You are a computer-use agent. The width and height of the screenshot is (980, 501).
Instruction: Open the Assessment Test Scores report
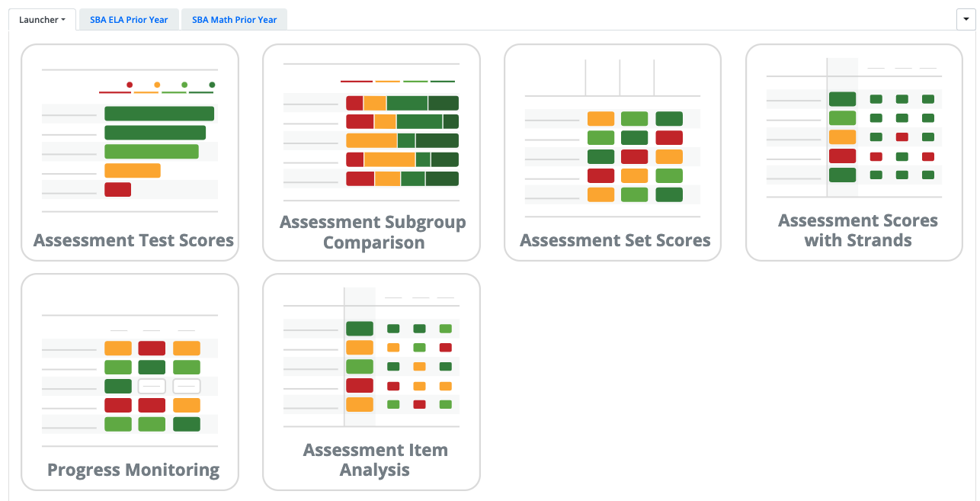pyautogui.click(x=130, y=152)
